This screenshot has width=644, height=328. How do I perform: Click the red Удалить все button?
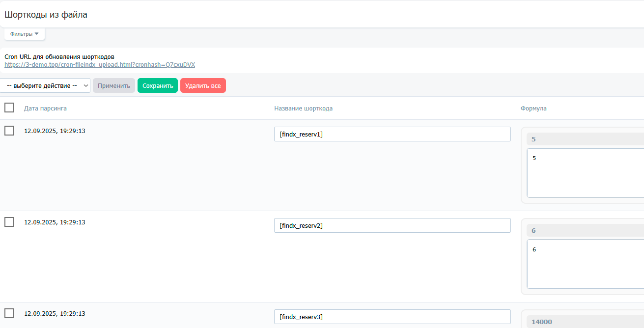pyautogui.click(x=203, y=85)
